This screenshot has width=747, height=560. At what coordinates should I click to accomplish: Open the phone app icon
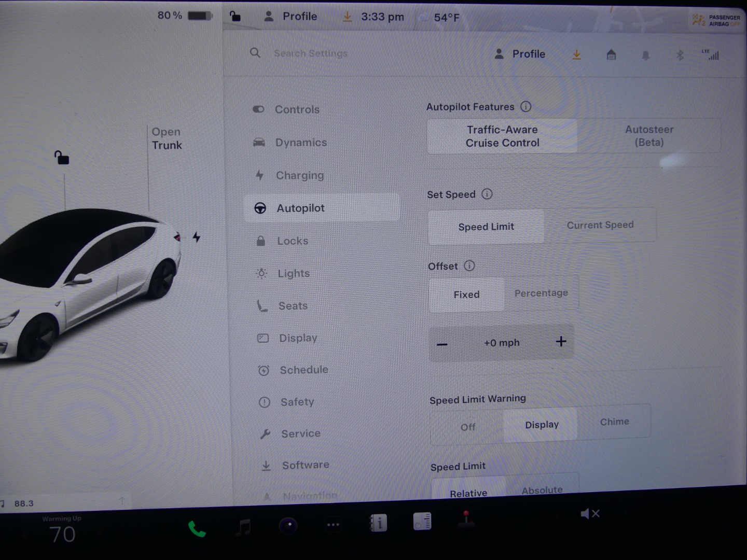[x=197, y=529]
